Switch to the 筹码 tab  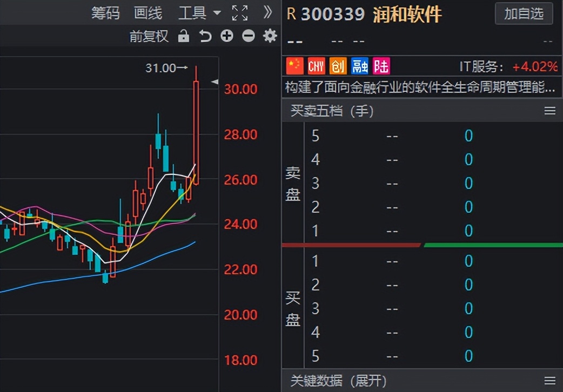coord(106,13)
